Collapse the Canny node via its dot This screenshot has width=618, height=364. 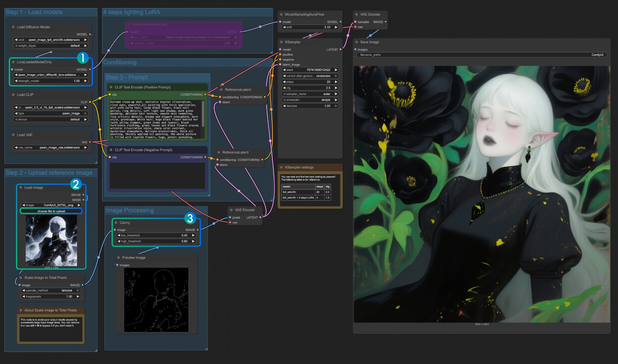coord(116,222)
